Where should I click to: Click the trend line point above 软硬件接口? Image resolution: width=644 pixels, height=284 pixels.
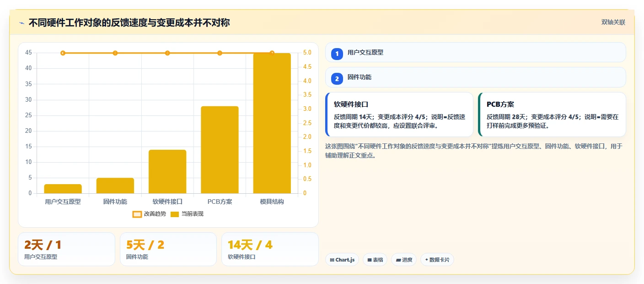[167, 53]
